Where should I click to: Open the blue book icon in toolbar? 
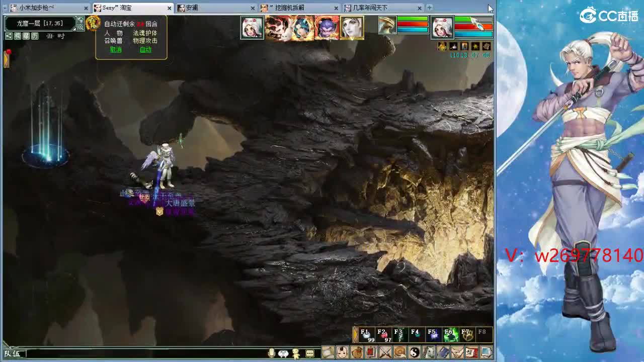pos(443,352)
